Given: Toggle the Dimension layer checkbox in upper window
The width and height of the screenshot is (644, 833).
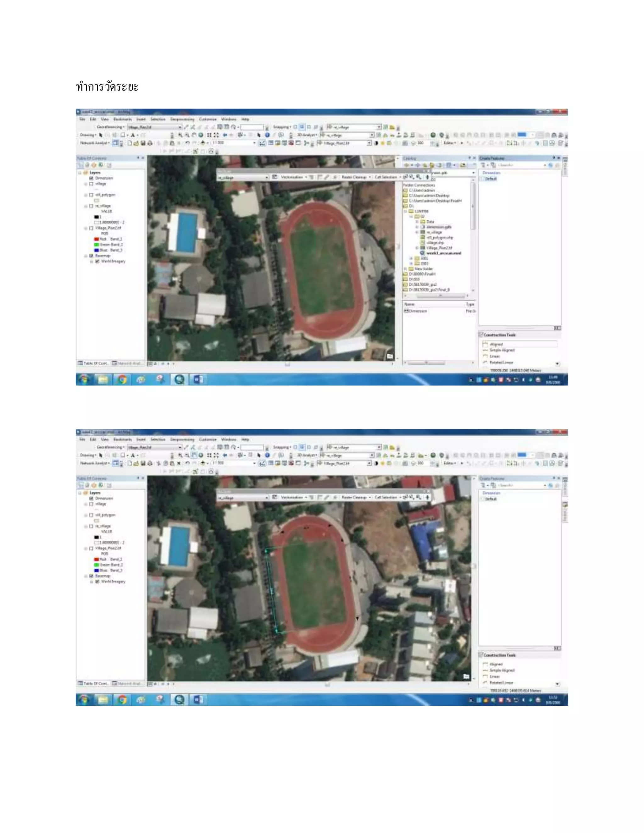Looking at the screenshot, I should tap(91, 178).
